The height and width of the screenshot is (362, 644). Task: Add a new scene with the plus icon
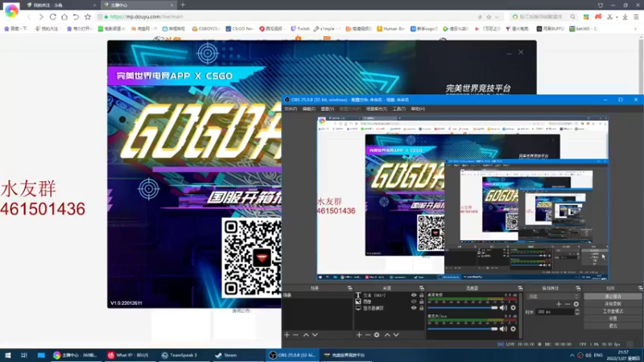287,335
